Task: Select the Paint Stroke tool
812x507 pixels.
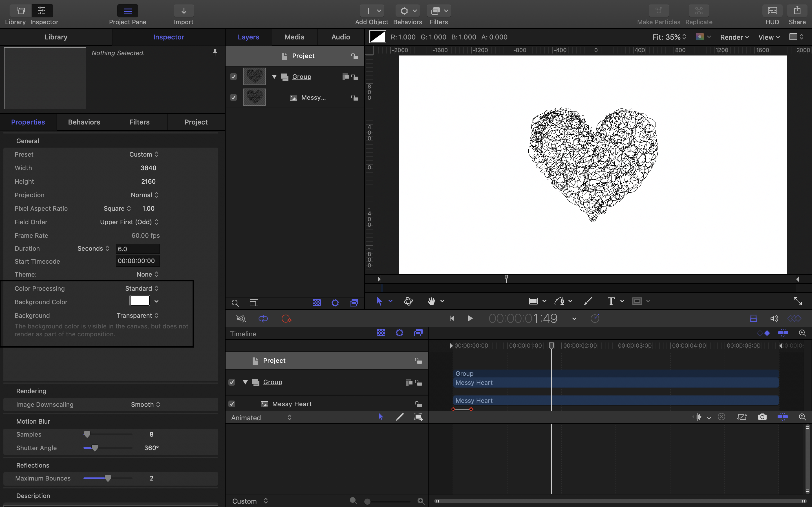Action: point(588,301)
